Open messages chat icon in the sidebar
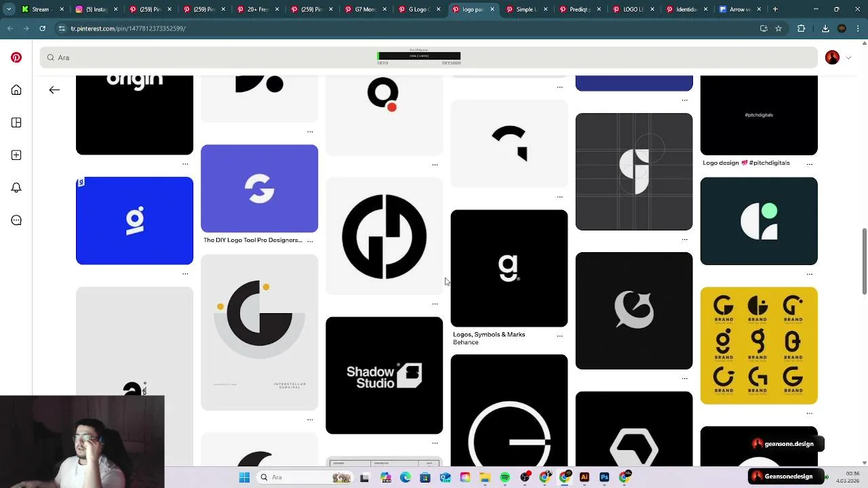868x488 pixels. pyautogui.click(x=16, y=220)
